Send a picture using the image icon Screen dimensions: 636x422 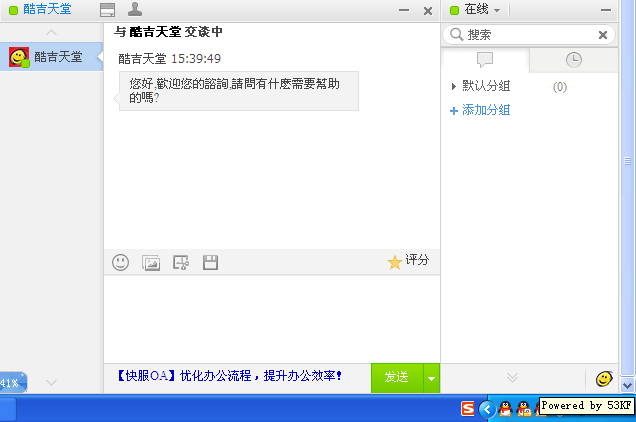pos(150,263)
